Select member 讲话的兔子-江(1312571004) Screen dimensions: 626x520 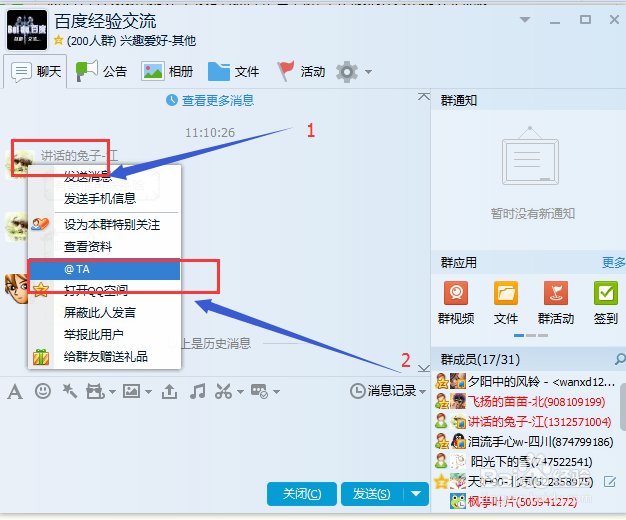tap(525, 421)
